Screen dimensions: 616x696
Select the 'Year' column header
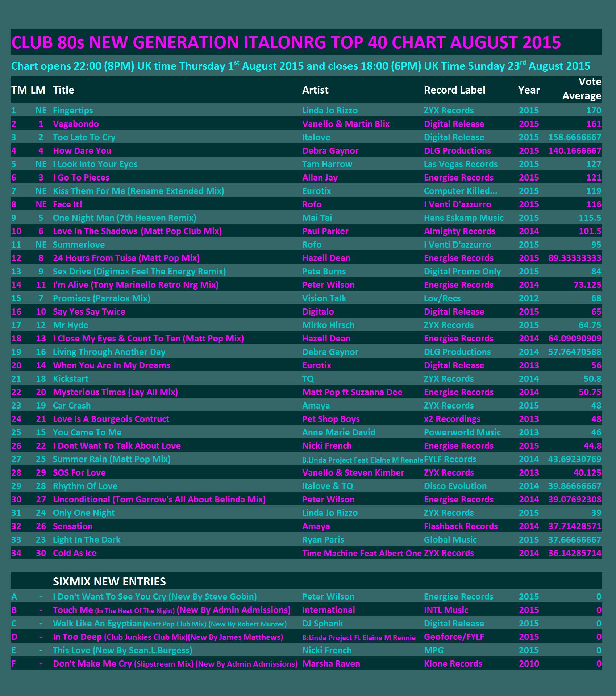tap(529, 90)
